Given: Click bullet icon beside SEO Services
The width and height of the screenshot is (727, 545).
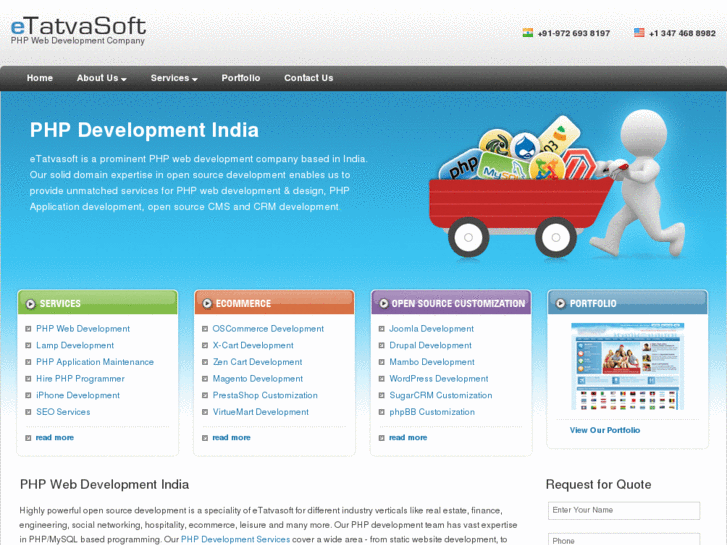Looking at the screenshot, I should coord(28,412).
